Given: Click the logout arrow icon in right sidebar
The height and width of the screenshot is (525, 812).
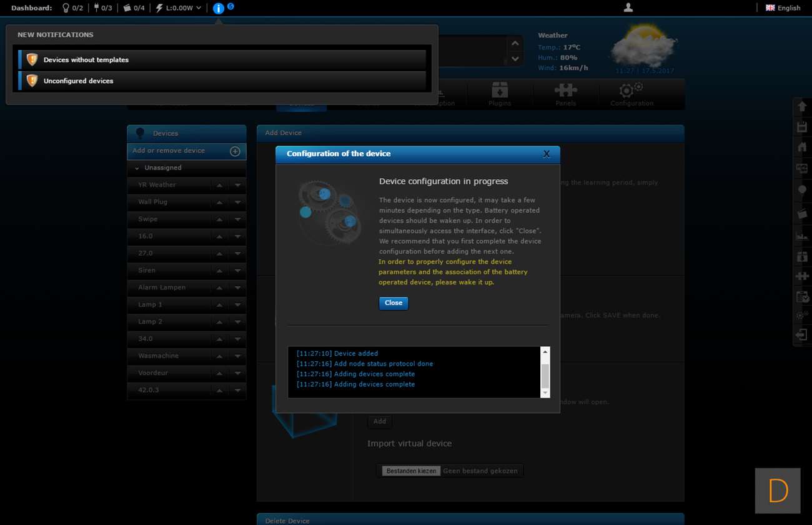Looking at the screenshot, I should (802, 335).
